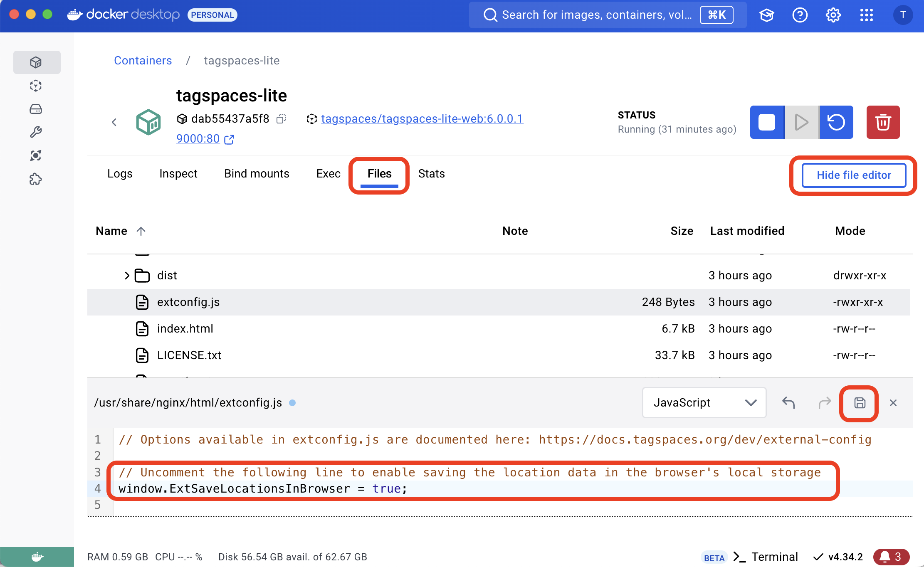Close the extconfig.js editor tab
This screenshot has width=924, height=567.
click(x=893, y=403)
